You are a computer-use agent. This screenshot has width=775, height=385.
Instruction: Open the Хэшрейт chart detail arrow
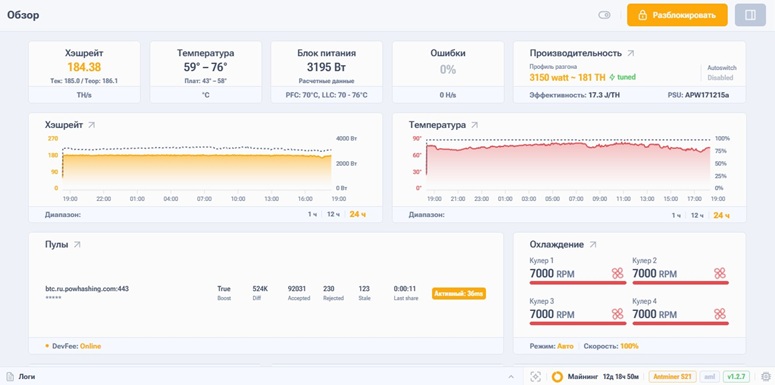(91, 125)
